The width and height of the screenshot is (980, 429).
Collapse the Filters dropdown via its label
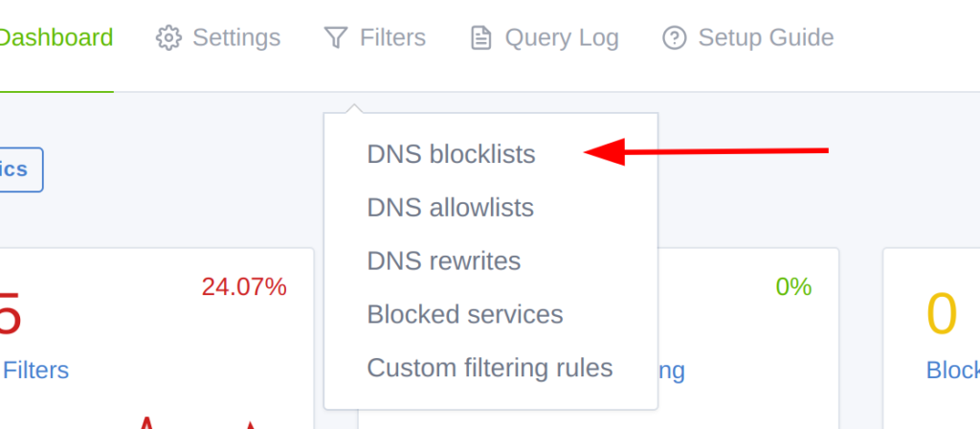(x=392, y=38)
